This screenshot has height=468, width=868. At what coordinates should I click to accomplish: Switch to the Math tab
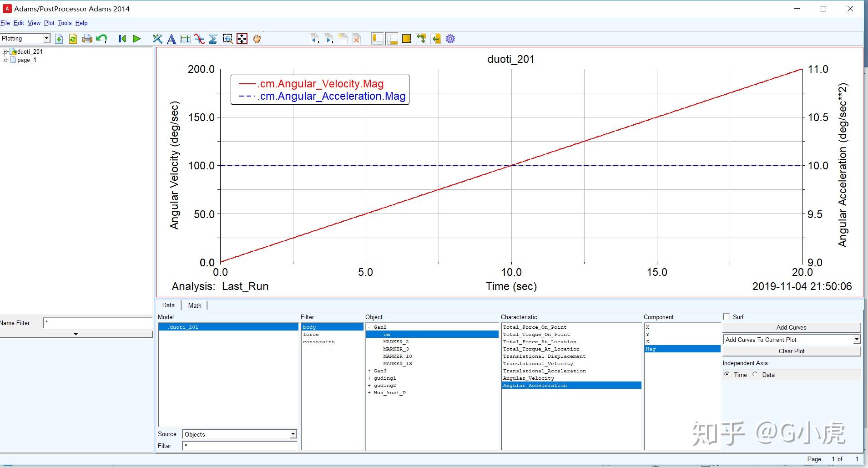click(195, 305)
